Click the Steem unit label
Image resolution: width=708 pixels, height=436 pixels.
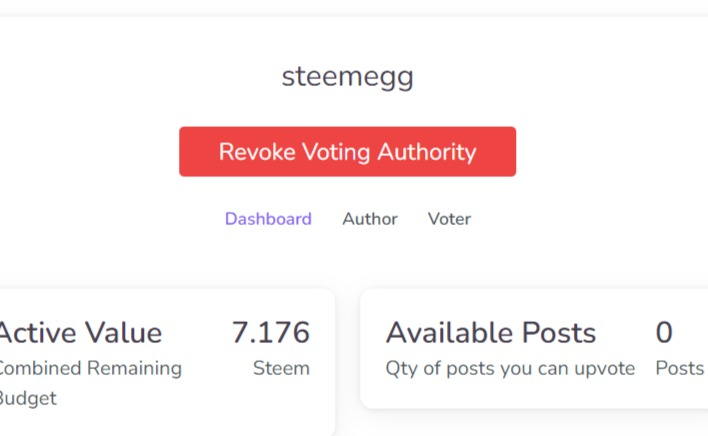pyautogui.click(x=281, y=368)
